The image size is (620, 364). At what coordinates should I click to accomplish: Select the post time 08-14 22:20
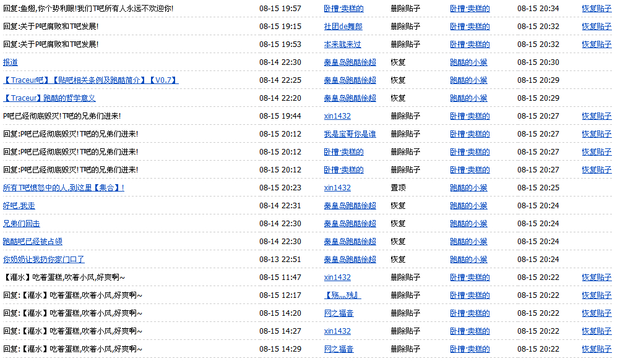pyautogui.click(x=280, y=98)
